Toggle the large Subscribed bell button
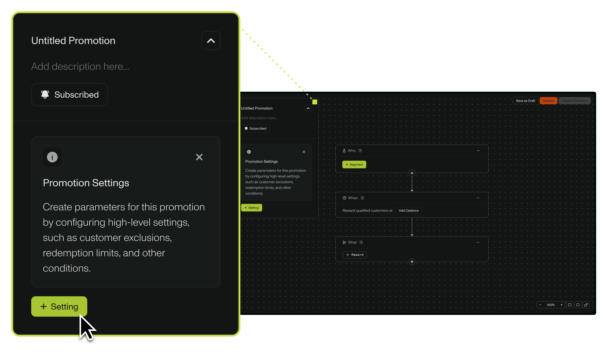 click(x=70, y=95)
